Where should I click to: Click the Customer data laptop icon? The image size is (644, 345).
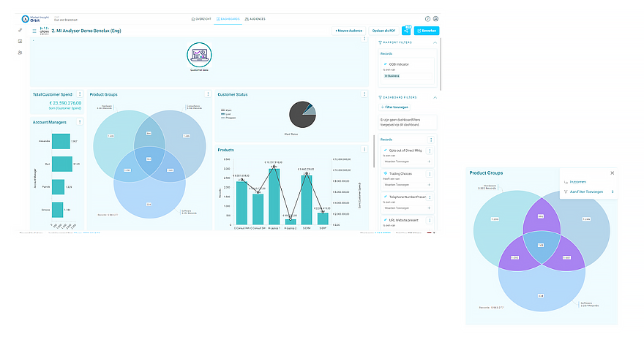(x=197, y=54)
